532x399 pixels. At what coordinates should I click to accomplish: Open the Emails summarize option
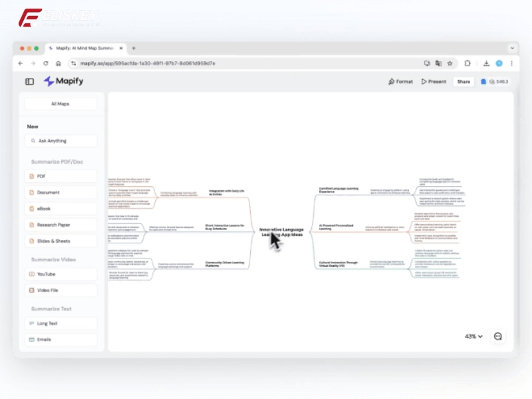[61, 339]
